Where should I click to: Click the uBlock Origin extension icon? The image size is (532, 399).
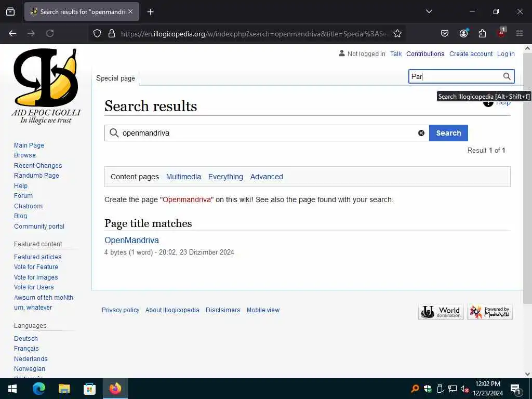(x=501, y=33)
